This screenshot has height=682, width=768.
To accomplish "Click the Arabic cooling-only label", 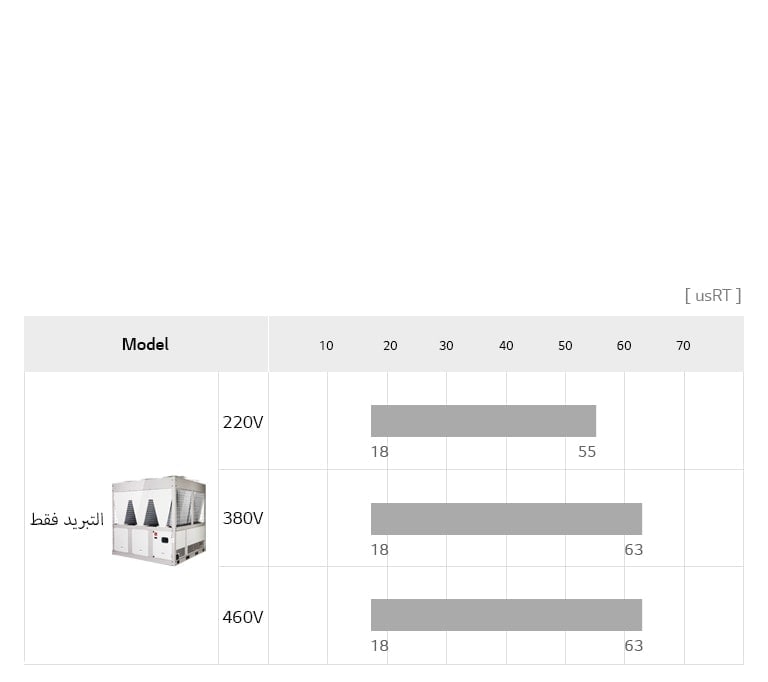I will 67,520.
